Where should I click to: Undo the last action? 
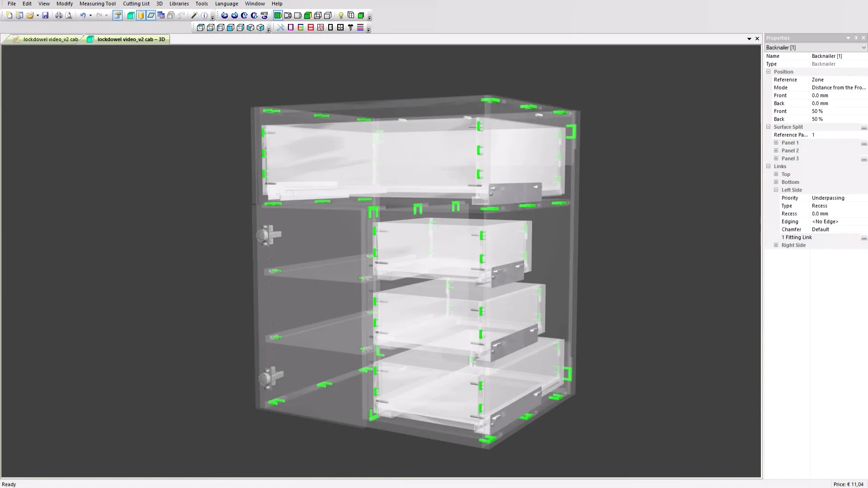click(x=82, y=15)
